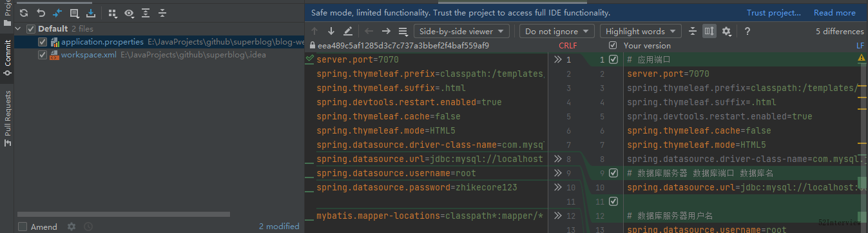Click the Rollback changes icon
Image resolution: width=868 pixels, height=233 pixels.
tap(41, 13)
